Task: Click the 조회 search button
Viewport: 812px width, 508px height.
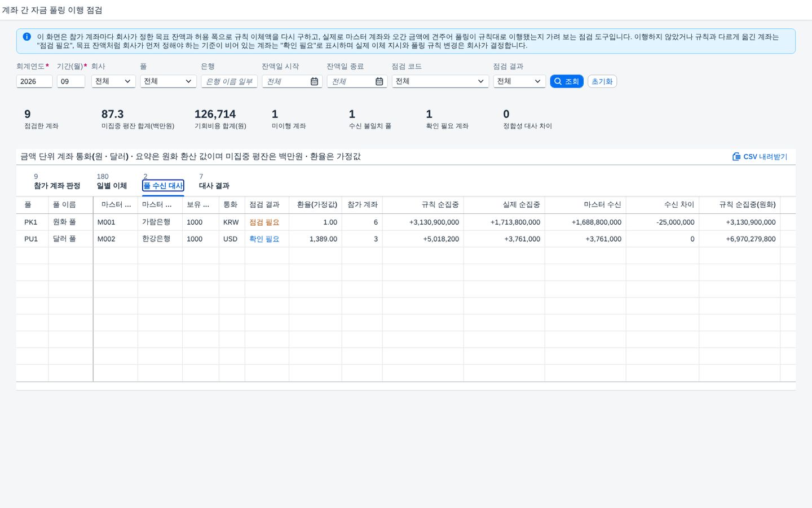Action: pos(567,81)
